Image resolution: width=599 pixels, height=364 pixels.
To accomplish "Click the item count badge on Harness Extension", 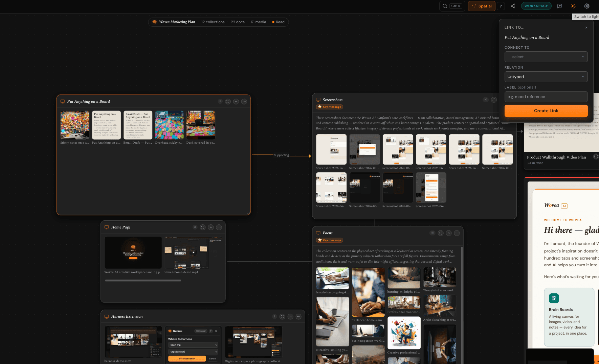I will 274,317.
